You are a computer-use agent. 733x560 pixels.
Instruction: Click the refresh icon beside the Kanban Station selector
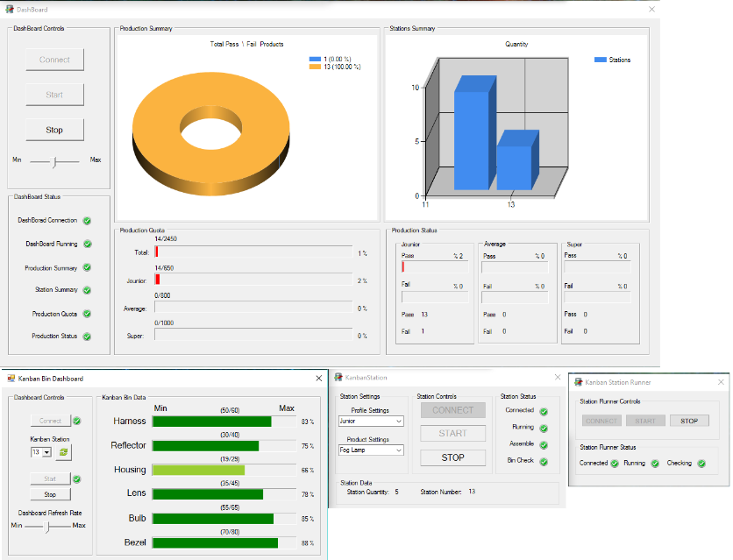[x=63, y=452]
